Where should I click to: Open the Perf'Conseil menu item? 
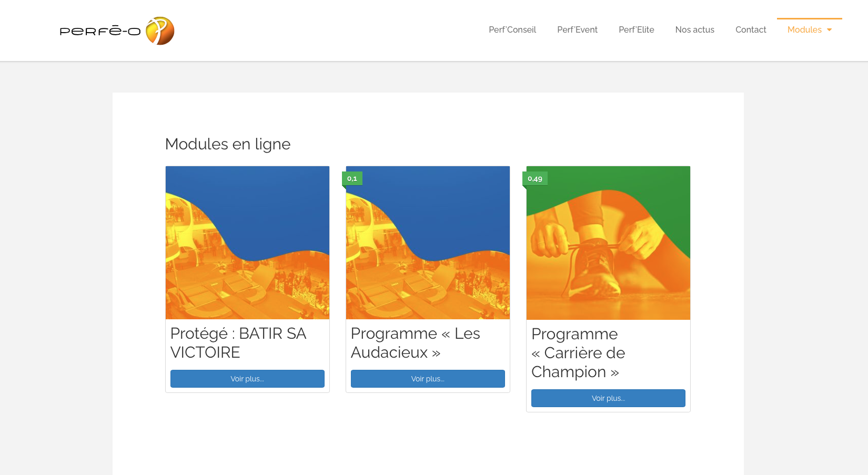click(512, 30)
